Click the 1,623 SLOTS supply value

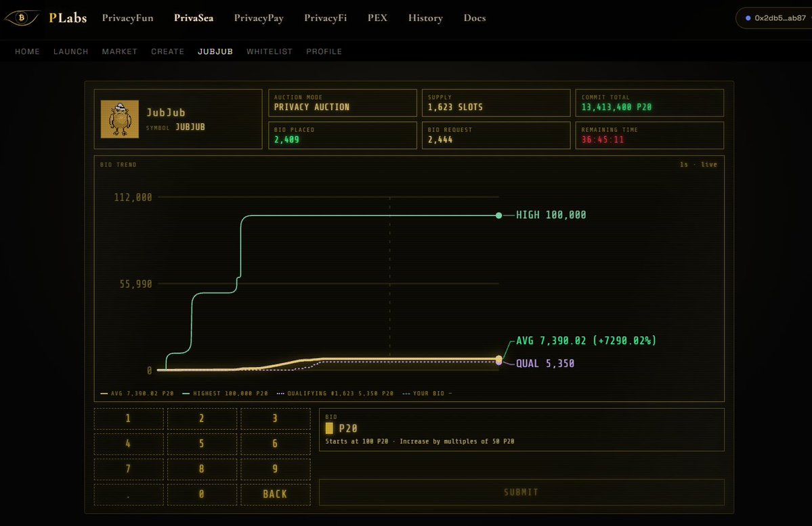click(x=455, y=107)
